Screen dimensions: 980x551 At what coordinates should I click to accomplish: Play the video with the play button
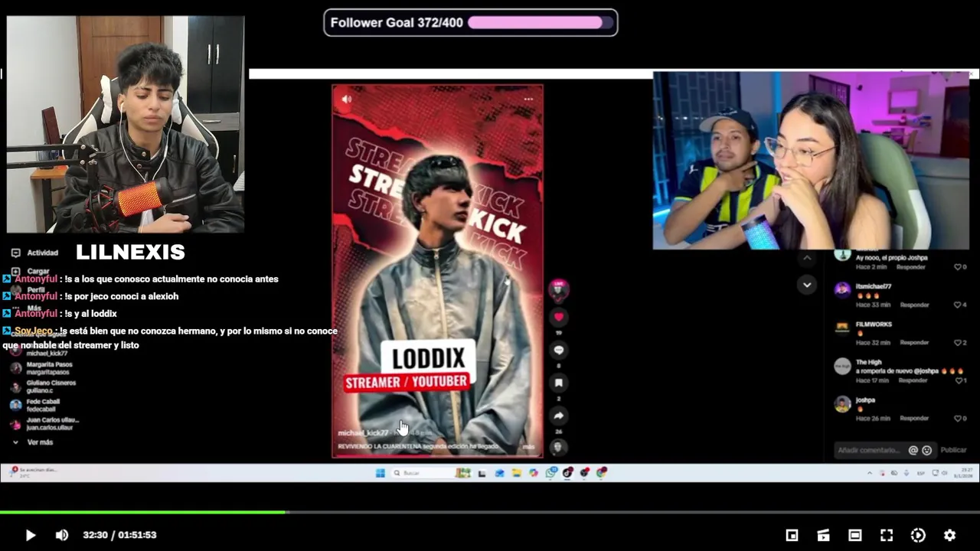point(30,535)
